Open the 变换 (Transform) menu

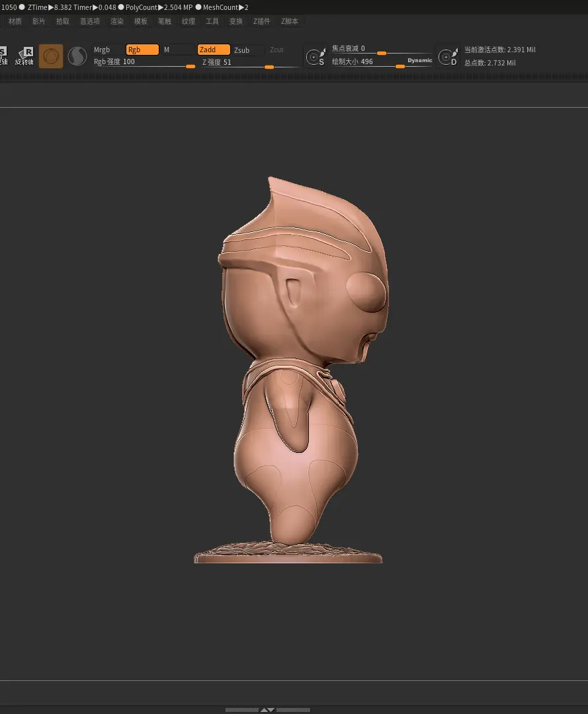coord(236,21)
